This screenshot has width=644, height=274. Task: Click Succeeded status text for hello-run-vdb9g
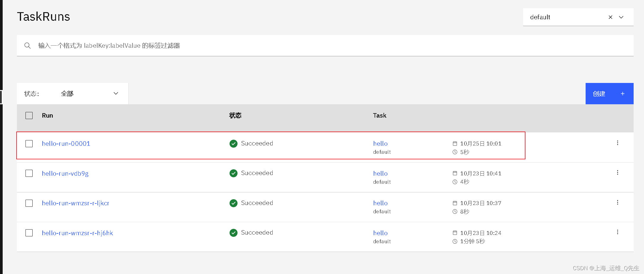[257, 173]
